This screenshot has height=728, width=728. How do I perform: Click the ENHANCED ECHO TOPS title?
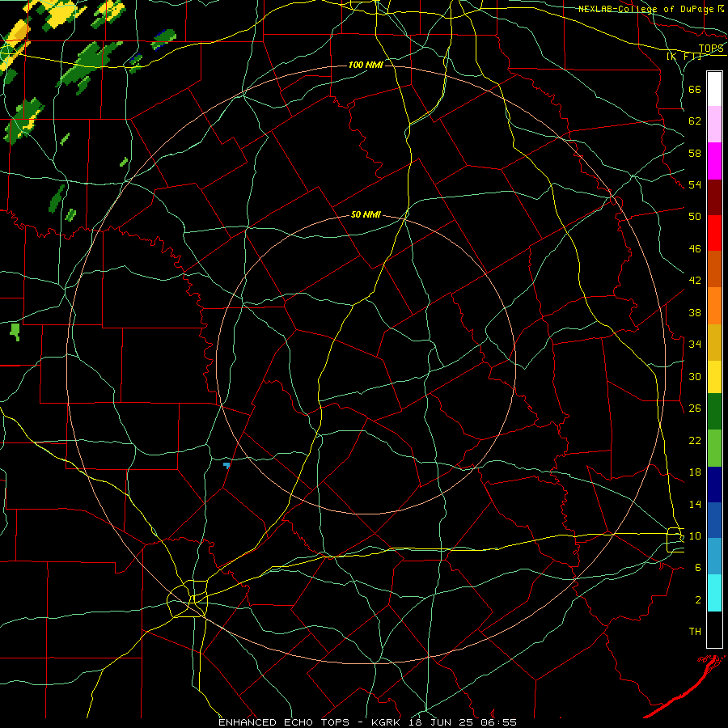284,722
